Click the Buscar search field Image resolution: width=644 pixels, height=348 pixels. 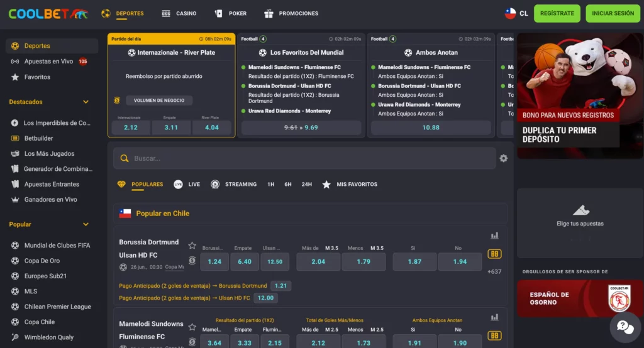[x=305, y=158]
